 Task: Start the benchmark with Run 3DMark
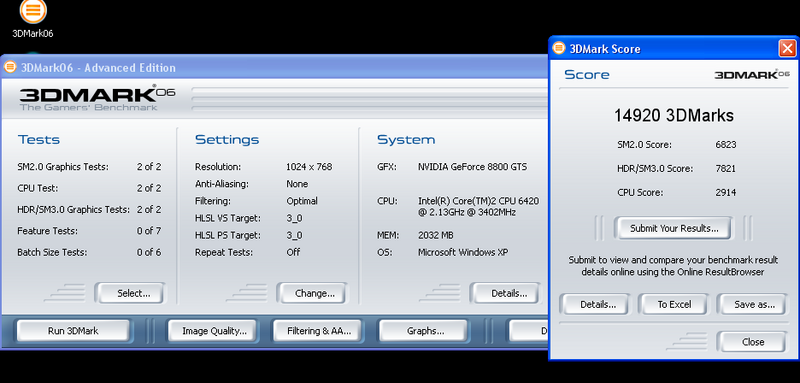point(73,330)
